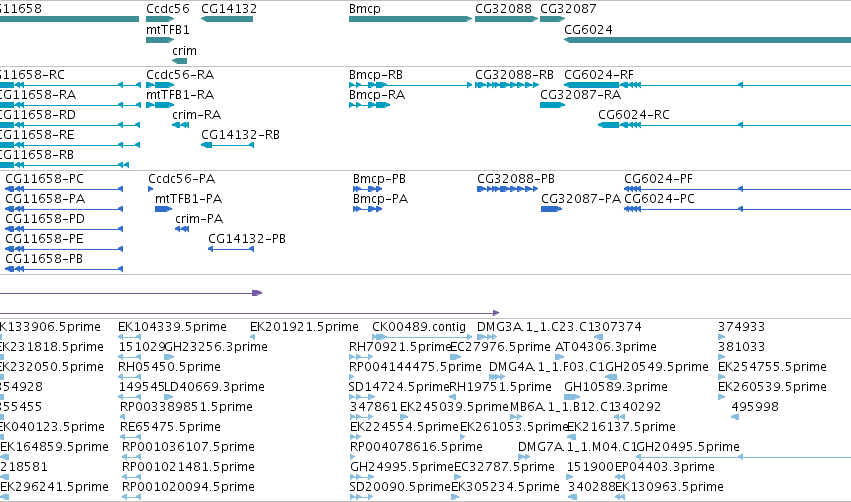Click the teal gene bar under Bmcp
The image size is (851, 502).
pos(410,19)
